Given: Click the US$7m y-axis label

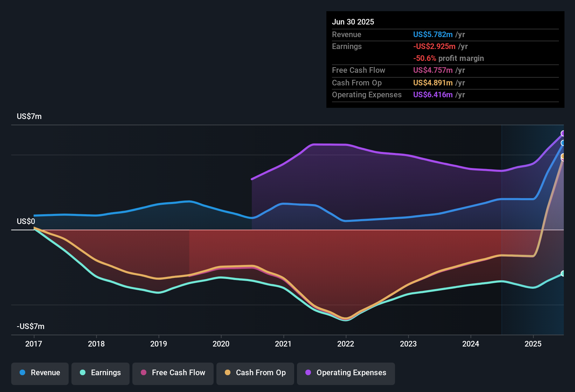Looking at the screenshot, I should [x=29, y=117].
